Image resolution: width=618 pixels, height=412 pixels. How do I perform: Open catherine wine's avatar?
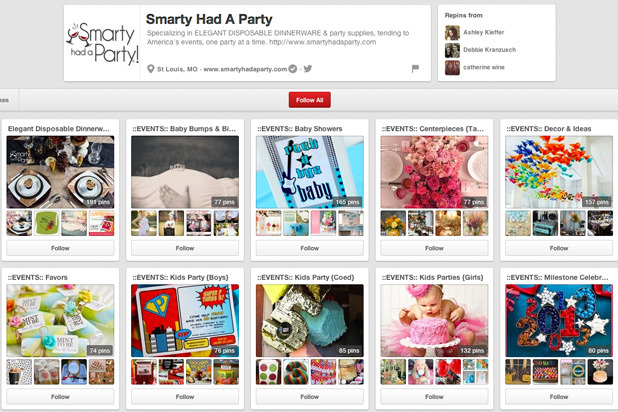[452, 68]
